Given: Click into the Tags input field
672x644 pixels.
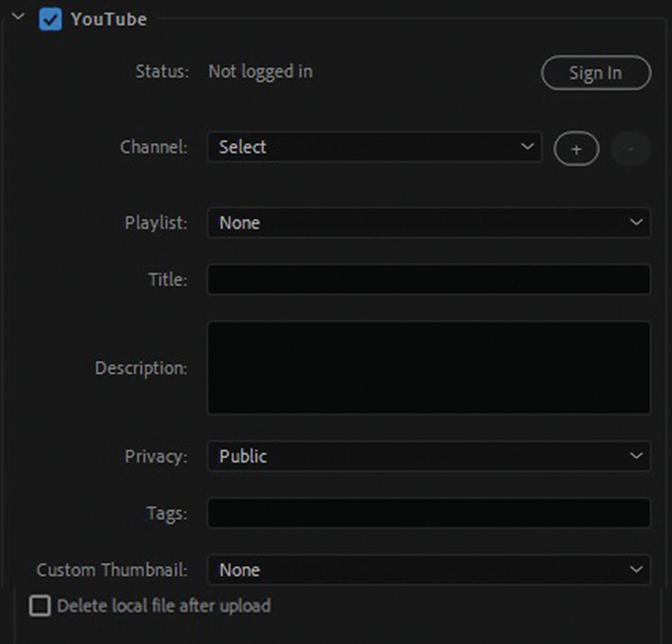Looking at the screenshot, I should [x=428, y=513].
